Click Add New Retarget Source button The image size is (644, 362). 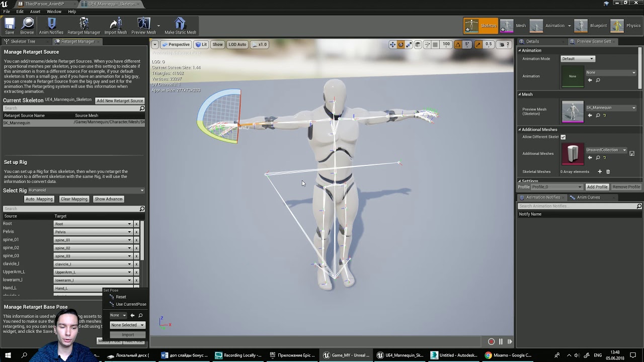(120, 101)
